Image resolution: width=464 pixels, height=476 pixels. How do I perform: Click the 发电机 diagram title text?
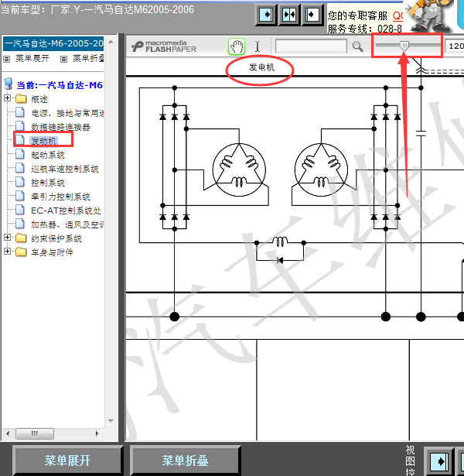(261, 67)
